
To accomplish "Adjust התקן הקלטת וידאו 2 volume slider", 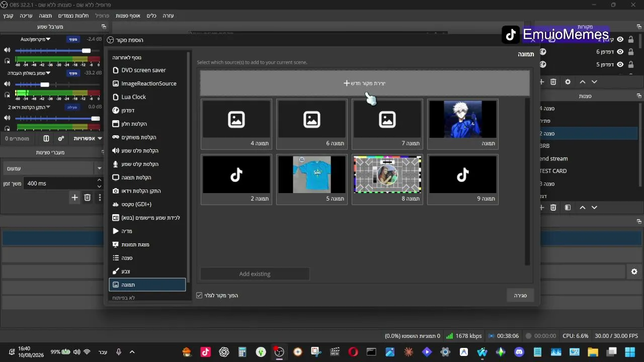I will [x=57, y=119].
